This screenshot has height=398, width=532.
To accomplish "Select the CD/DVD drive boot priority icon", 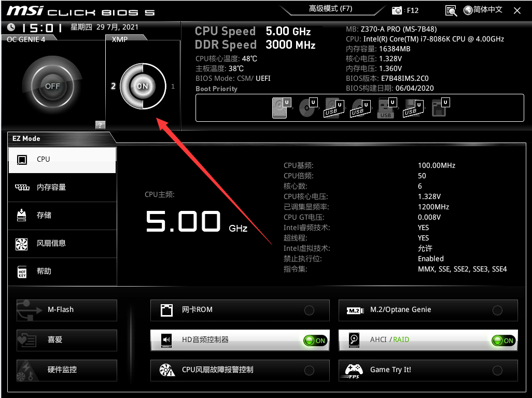I will (307, 108).
